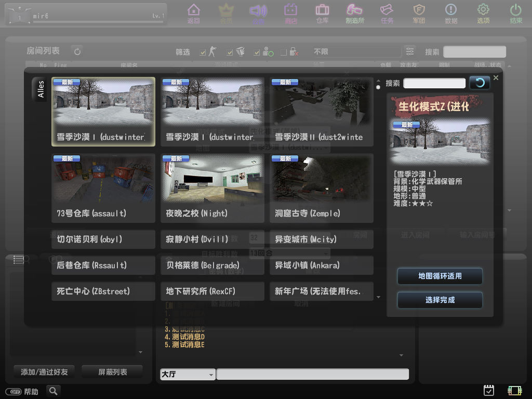Toggle the zombie claw filter checkbox
This screenshot has height=399, width=532.
coord(230,52)
